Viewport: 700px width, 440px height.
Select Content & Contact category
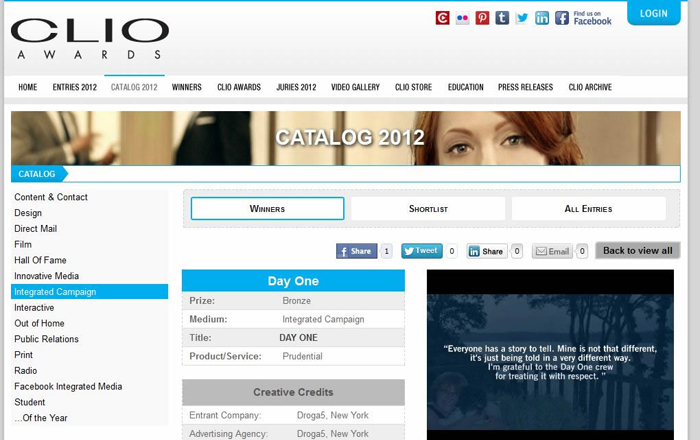pyautogui.click(x=51, y=197)
